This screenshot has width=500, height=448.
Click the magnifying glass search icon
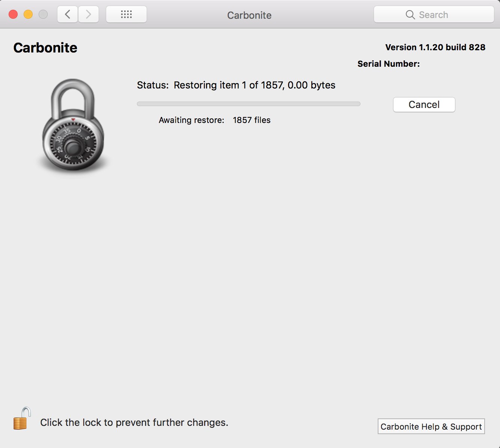coord(410,15)
